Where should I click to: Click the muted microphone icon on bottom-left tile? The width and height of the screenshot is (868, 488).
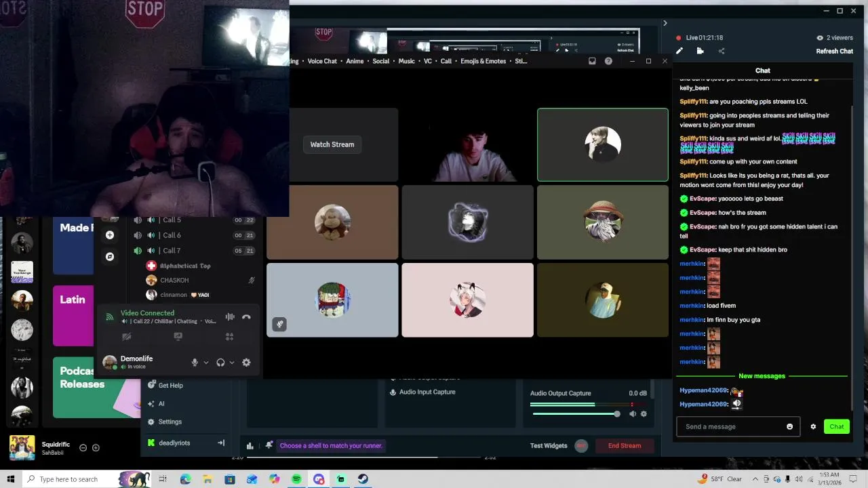279,324
